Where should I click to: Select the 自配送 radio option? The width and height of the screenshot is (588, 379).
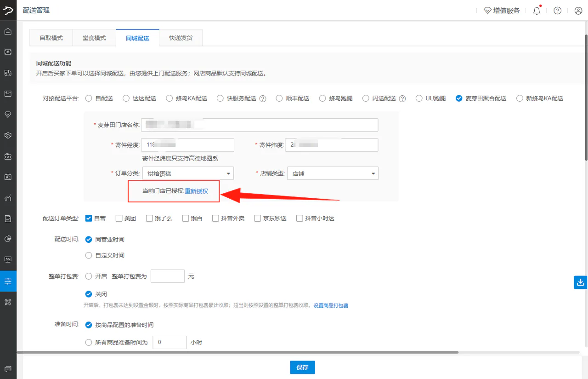click(x=89, y=98)
